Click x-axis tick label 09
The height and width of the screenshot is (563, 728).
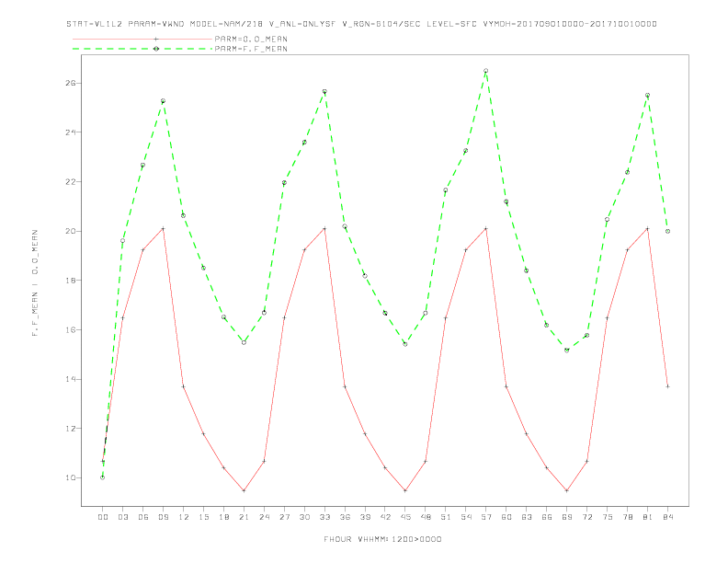[163, 517]
